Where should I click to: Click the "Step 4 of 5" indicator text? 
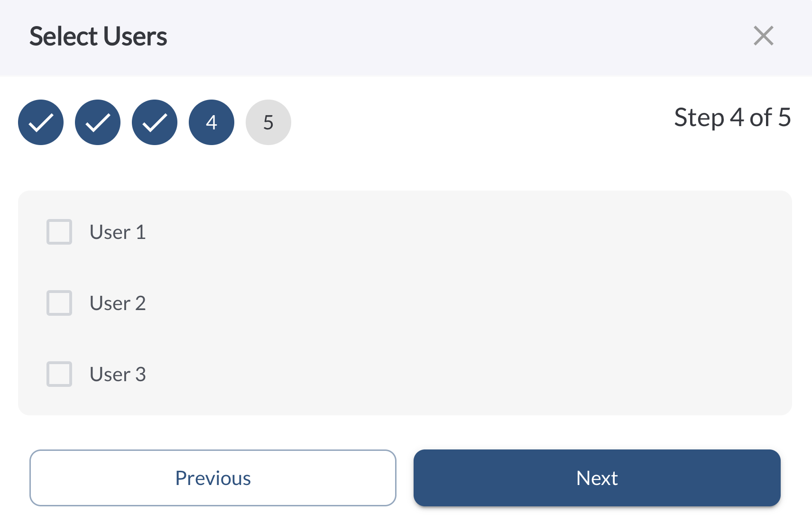click(x=732, y=118)
